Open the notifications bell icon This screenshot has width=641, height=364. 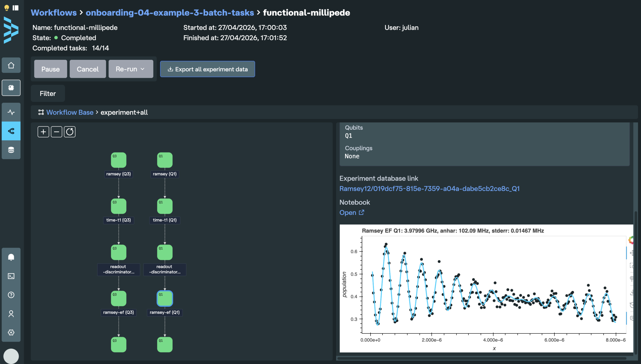click(x=11, y=257)
